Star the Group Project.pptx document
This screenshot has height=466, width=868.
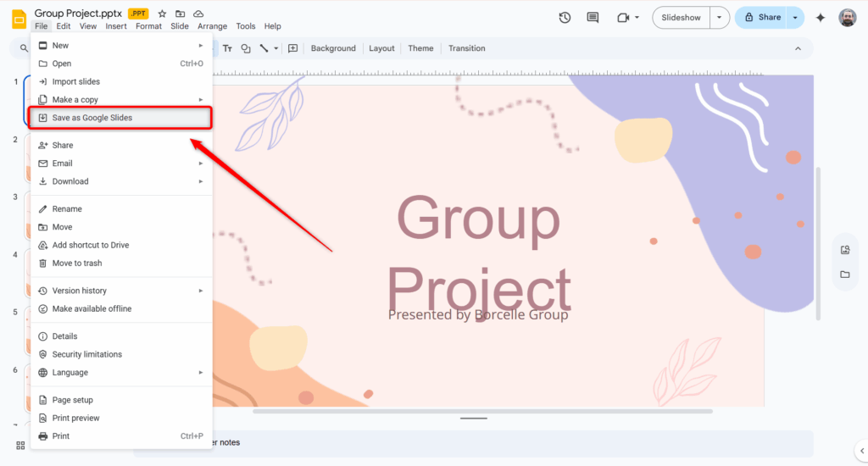(x=162, y=14)
